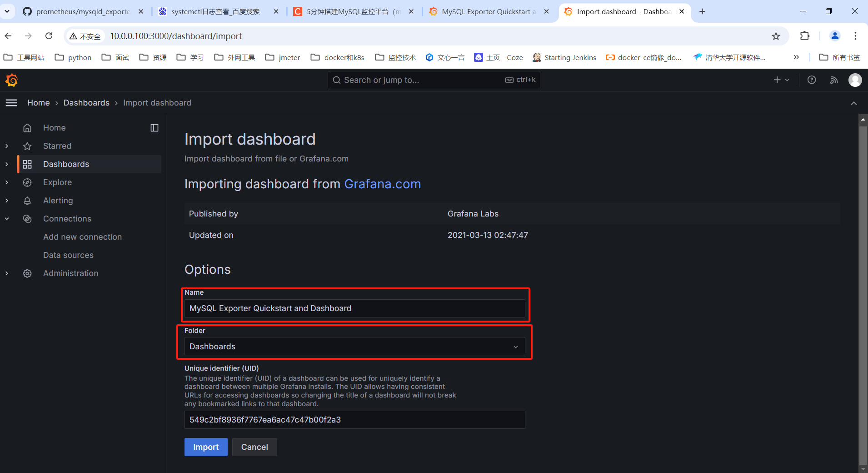Open Starred in the sidebar
This screenshot has width=868, height=473.
click(57, 146)
